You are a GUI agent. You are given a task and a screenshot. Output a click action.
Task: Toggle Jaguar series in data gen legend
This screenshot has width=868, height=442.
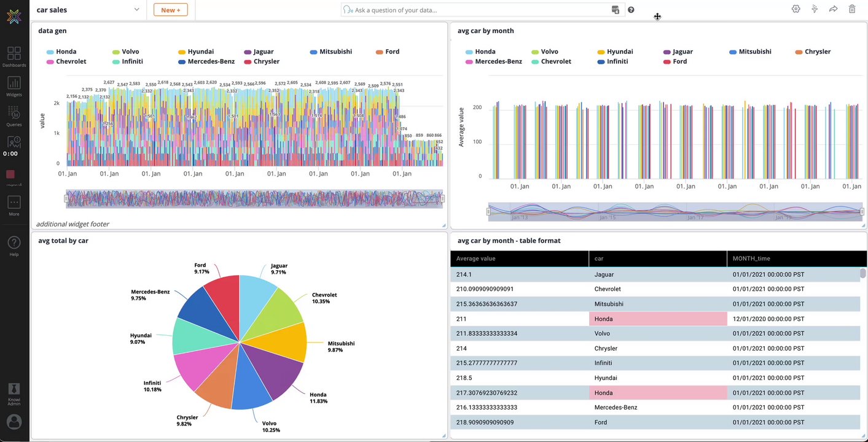coord(259,52)
